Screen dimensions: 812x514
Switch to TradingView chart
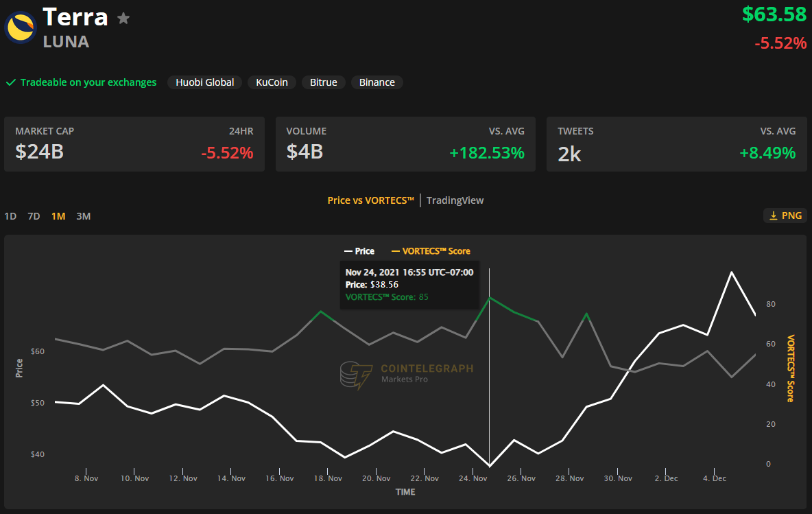coord(455,200)
